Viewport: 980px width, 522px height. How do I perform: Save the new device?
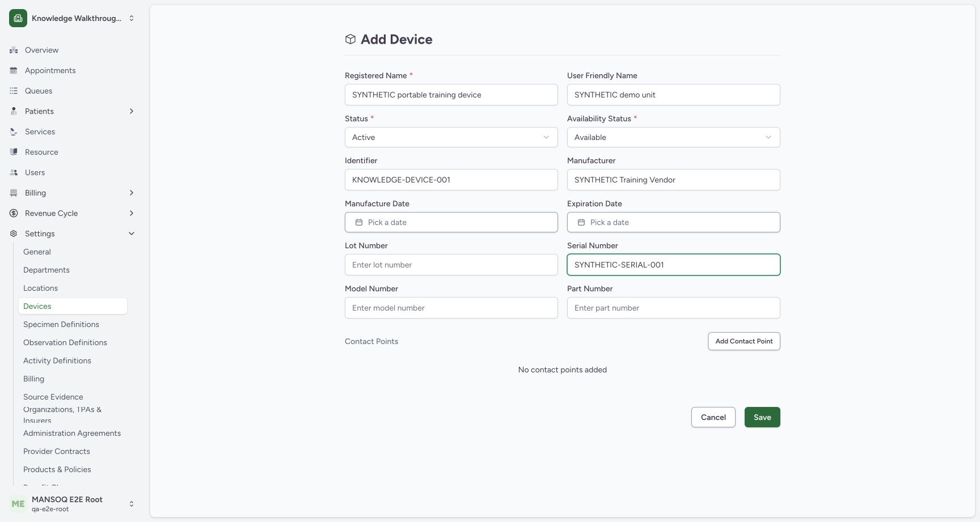pos(762,417)
